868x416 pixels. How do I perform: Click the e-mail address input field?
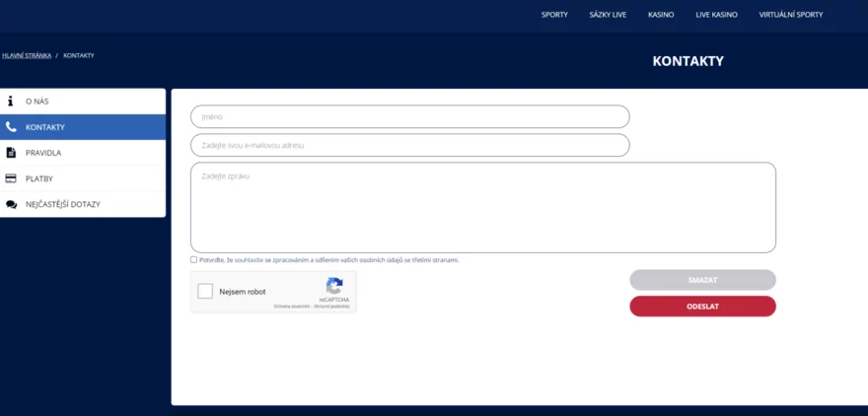coord(409,146)
